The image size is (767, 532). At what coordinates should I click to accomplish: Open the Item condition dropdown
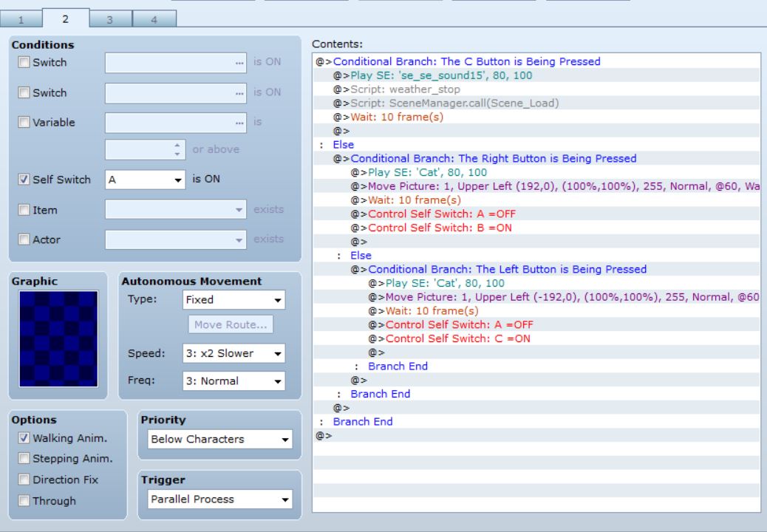pyautogui.click(x=176, y=210)
